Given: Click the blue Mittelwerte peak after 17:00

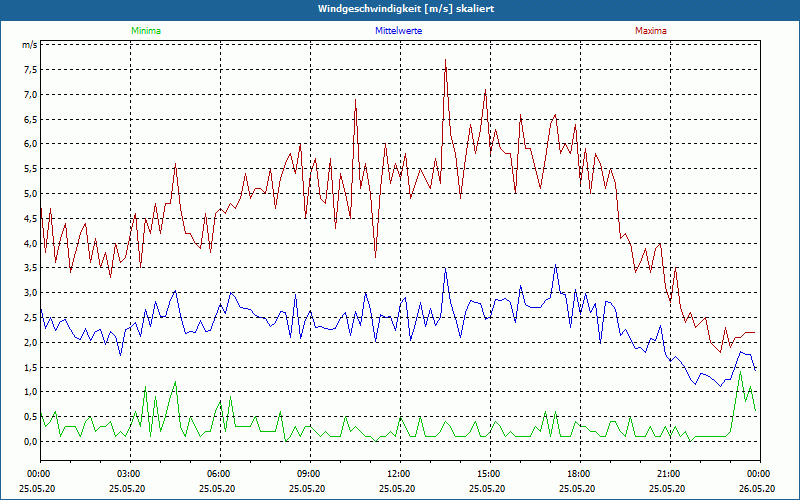Looking at the screenshot, I should tap(555, 265).
